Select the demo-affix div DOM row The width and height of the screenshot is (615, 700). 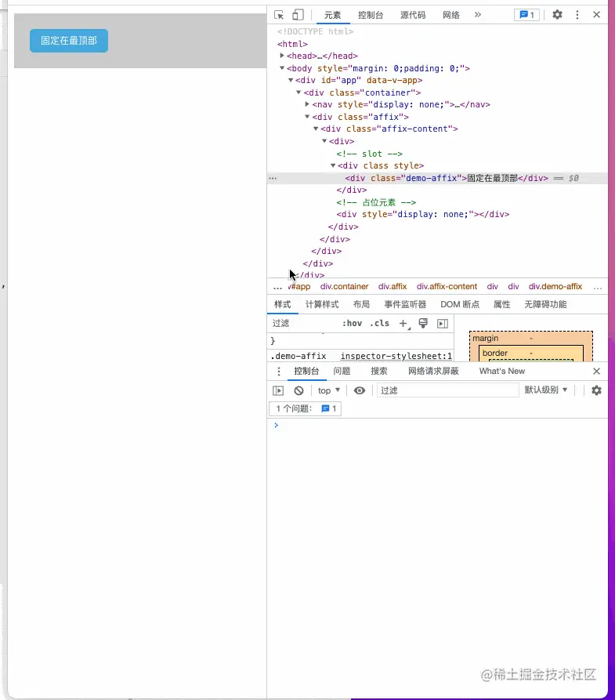click(x=437, y=178)
